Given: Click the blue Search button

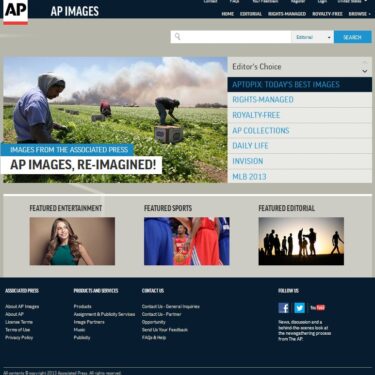Looking at the screenshot, I should 353,37.
